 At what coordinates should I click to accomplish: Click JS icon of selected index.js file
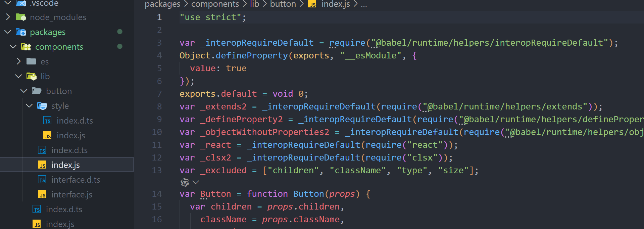[x=42, y=165]
